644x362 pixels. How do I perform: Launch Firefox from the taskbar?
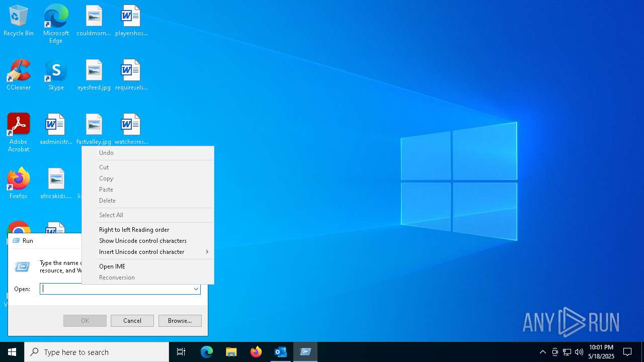[x=256, y=352]
